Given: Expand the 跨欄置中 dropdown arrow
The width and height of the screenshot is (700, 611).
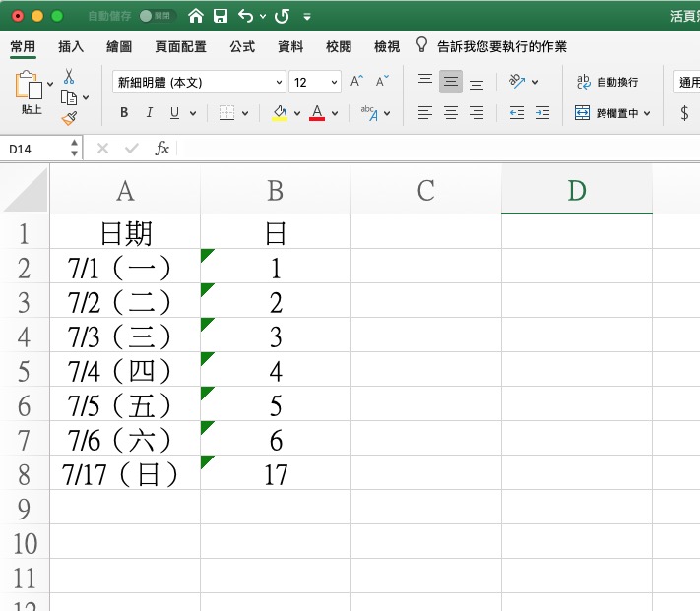Looking at the screenshot, I should 647,114.
